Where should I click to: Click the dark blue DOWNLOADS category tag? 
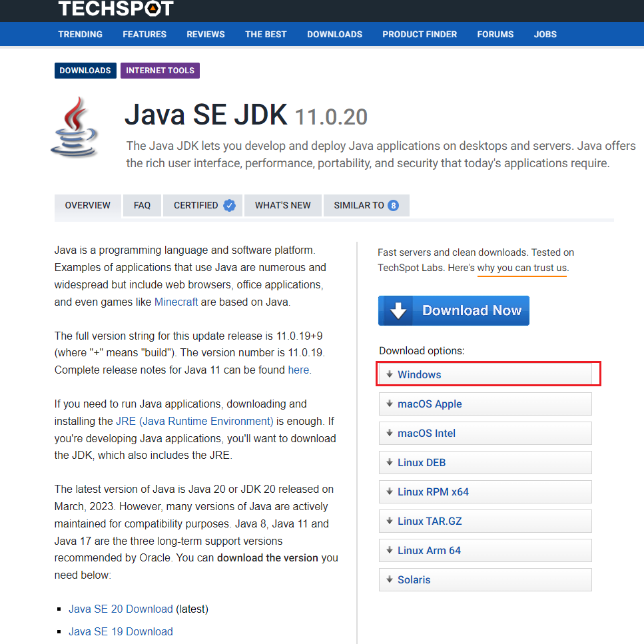pos(85,71)
